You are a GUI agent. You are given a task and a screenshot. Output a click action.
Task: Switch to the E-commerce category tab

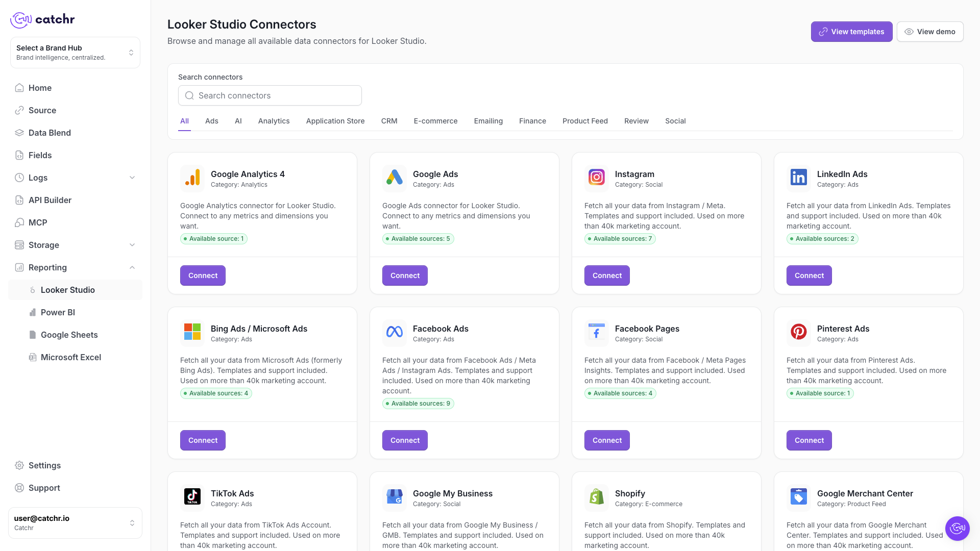pos(436,121)
